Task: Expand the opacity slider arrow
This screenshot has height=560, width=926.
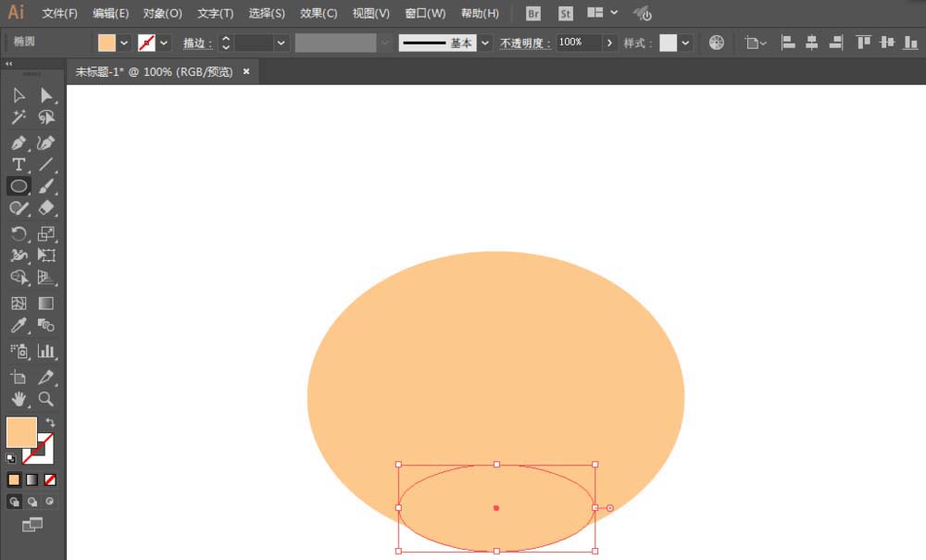Action: click(609, 43)
